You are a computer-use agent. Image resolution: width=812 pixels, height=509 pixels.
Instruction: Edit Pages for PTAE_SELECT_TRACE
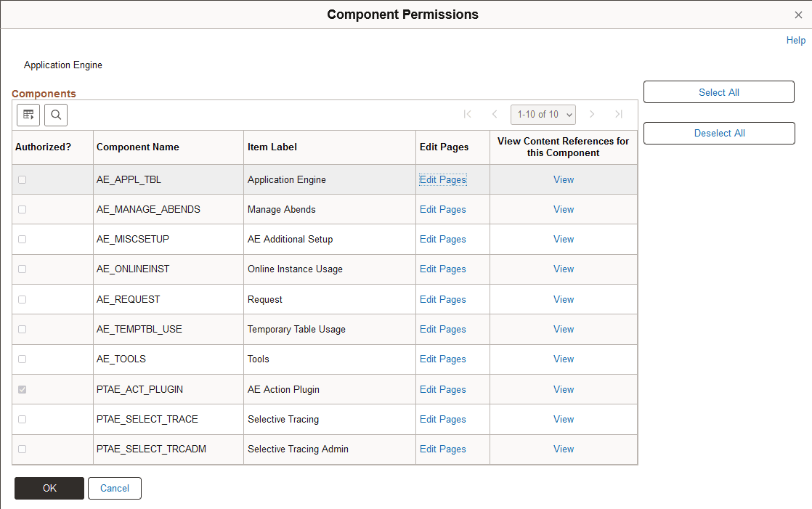pos(443,419)
